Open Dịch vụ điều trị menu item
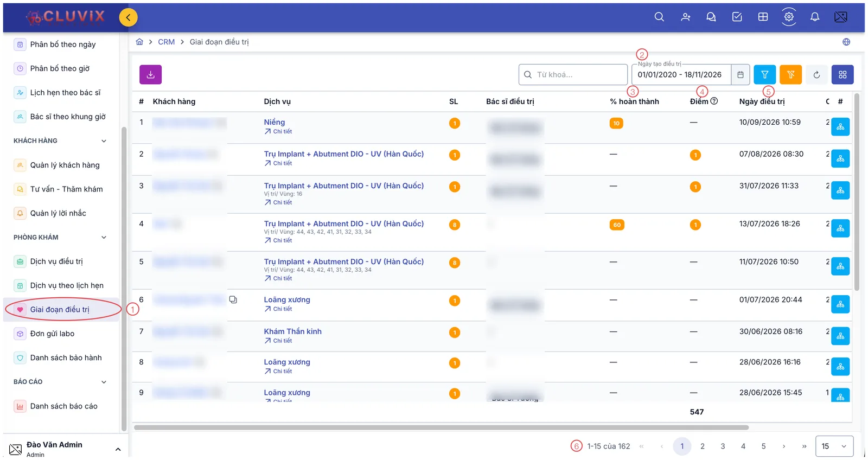This screenshot has height=460, width=868. coord(61,261)
